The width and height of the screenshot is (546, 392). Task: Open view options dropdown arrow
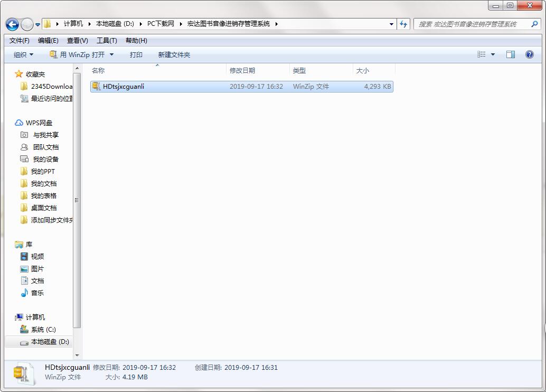point(493,54)
